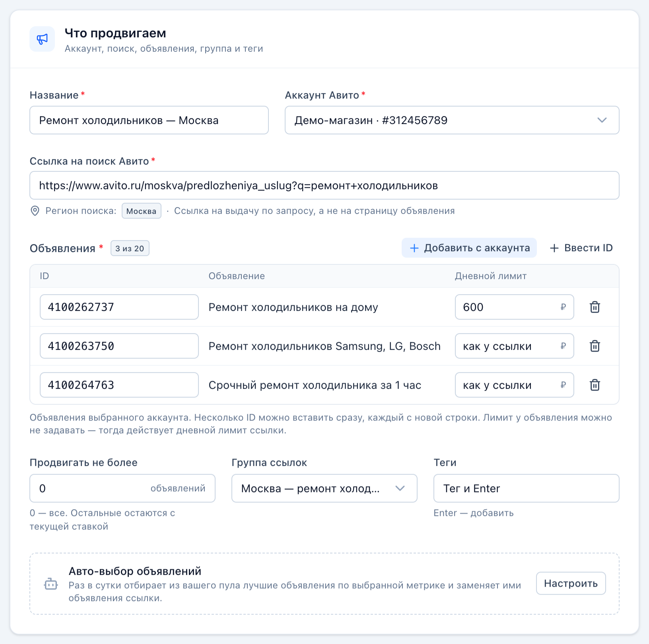649x644 pixels.
Task: Edit the ID field 4100263750
Action: click(x=119, y=346)
